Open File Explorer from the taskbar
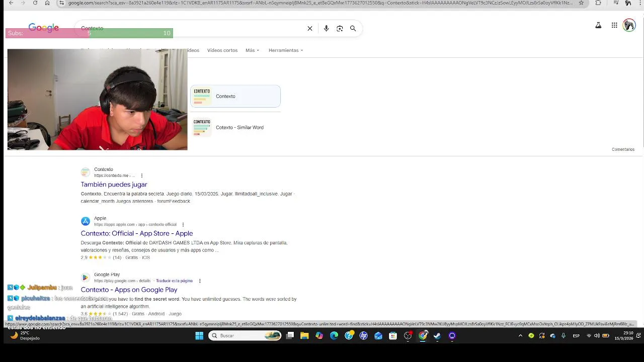 coord(304,336)
